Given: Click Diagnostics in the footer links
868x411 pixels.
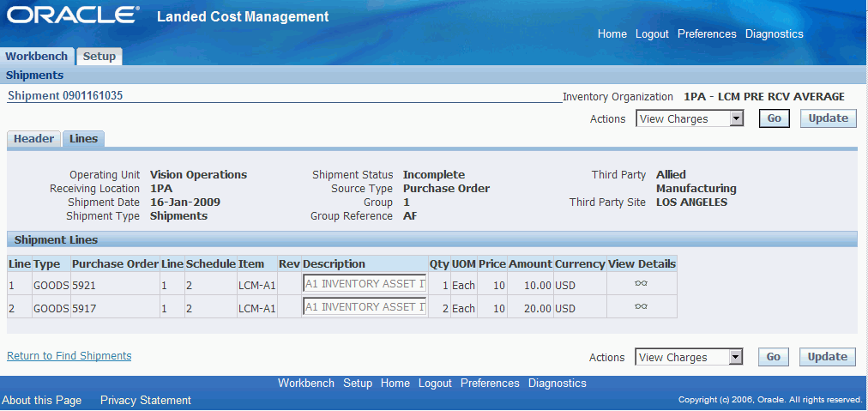Looking at the screenshot, I should [x=557, y=384].
